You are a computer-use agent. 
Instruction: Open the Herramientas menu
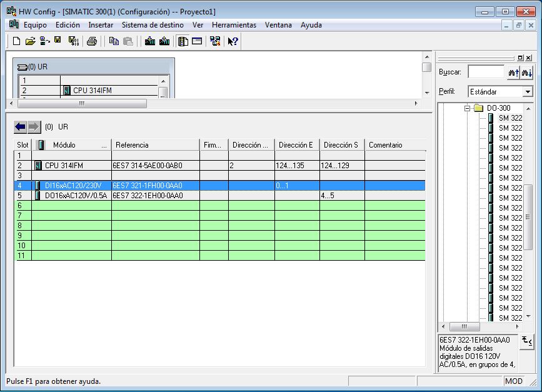[x=234, y=25]
